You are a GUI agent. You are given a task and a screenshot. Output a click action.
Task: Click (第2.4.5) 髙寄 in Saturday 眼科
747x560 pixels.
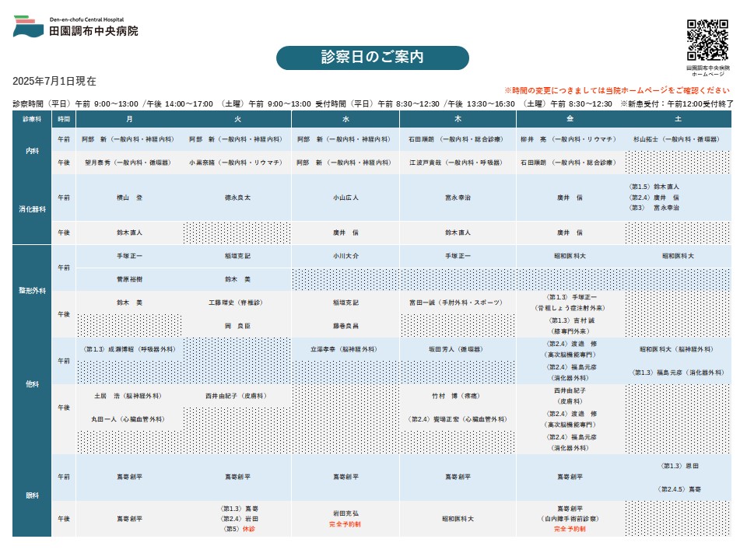tap(679, 489)
